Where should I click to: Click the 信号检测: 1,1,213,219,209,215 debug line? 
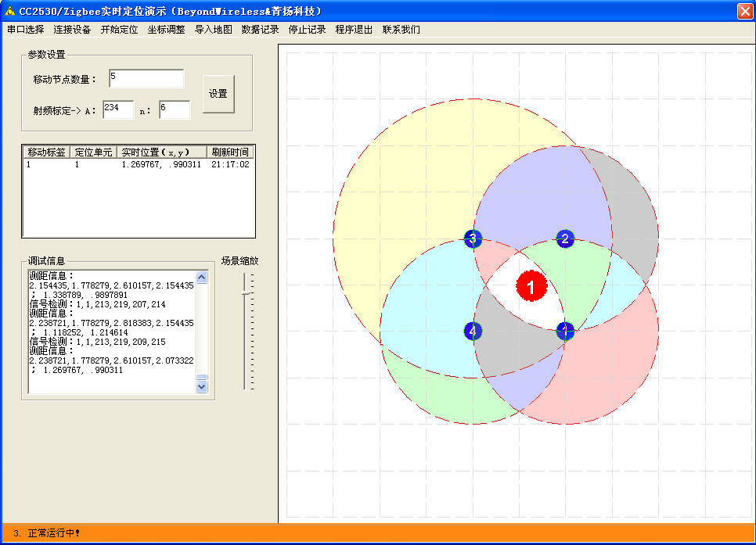click(x=97, y=342)
